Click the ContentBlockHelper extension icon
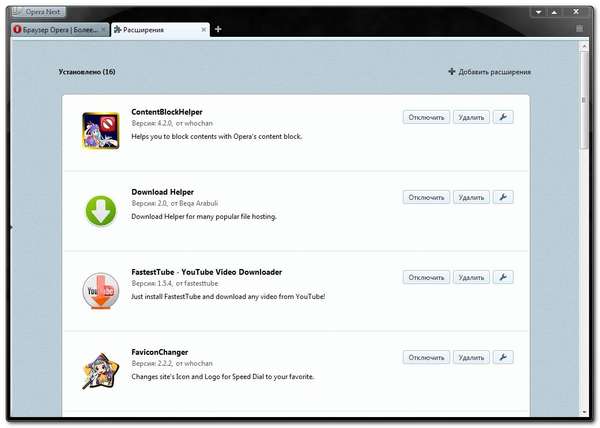Screen dimensions: 600x428 click(100, 130)
